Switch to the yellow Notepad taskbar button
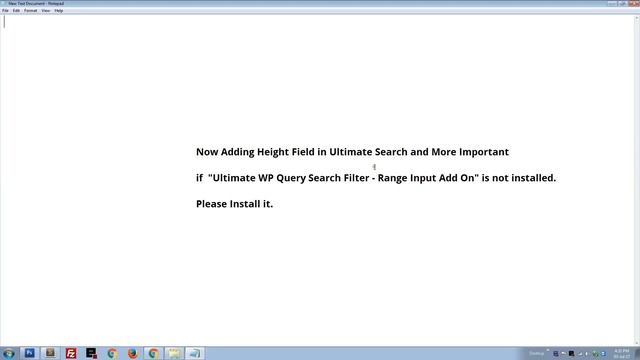Image resolution: width=640 pixels, height=360 pixels. (x=174, y=353)
